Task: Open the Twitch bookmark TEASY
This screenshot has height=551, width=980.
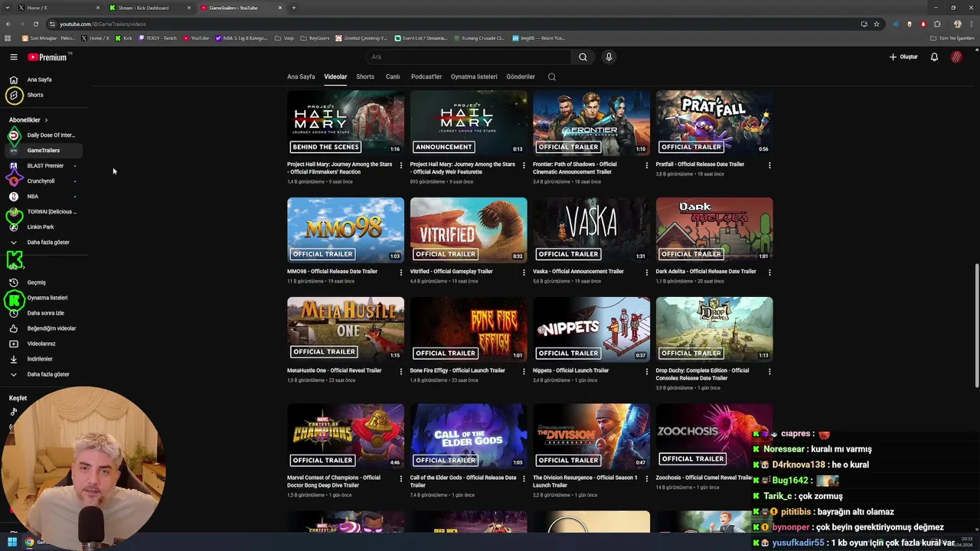Action: click(159, 37)
